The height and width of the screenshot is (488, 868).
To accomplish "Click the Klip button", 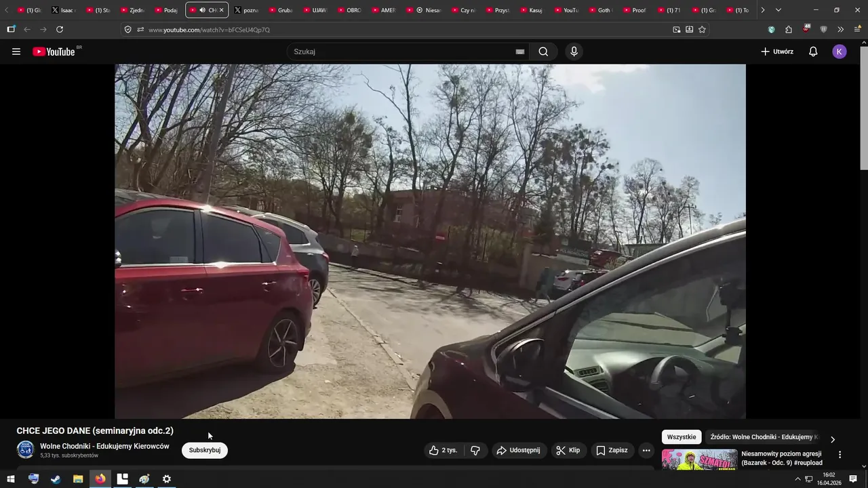I will 568,450.
